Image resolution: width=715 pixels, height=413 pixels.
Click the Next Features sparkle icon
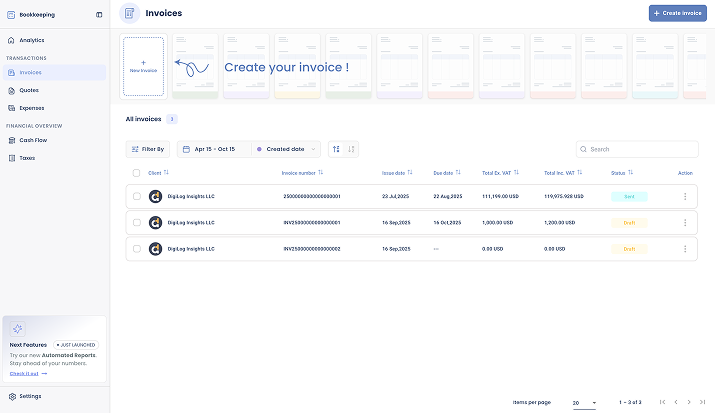[x=18, y=329]
